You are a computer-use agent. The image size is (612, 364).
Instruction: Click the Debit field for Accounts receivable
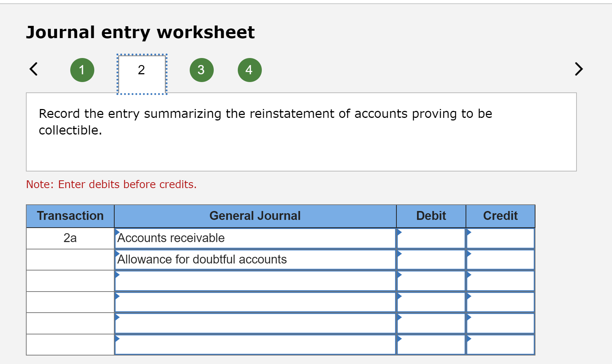coord(430,238)
